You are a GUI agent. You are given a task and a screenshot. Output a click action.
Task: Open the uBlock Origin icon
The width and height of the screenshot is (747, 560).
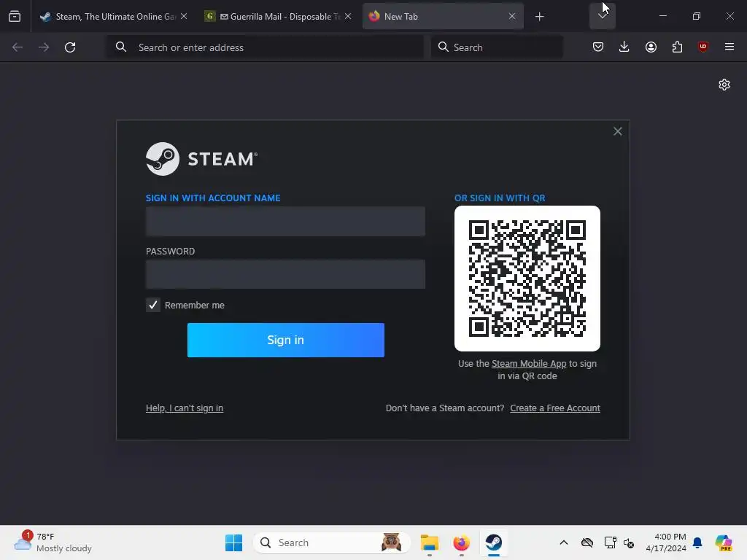pyautogui.click(x=703, y=47)
